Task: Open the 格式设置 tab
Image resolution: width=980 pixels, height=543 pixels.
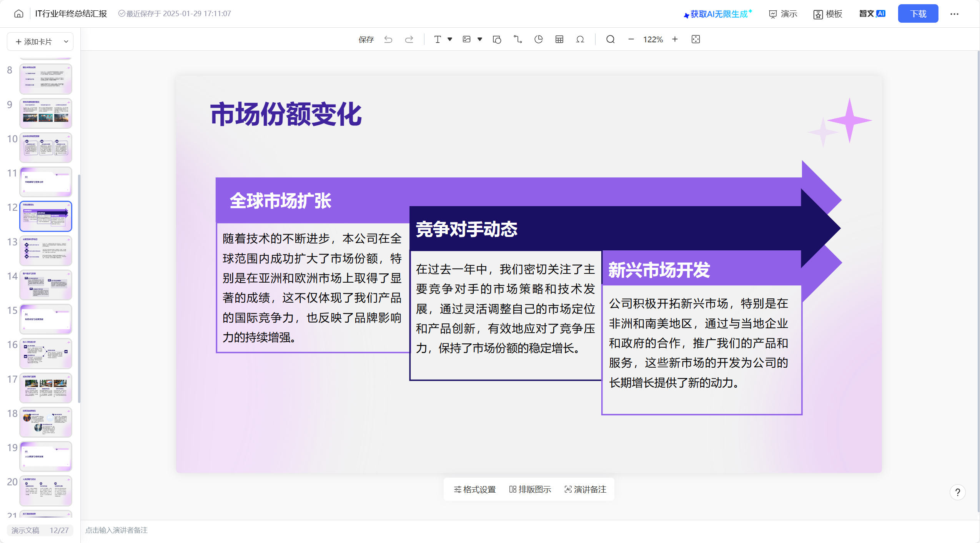Action: (x=475, y=489)
